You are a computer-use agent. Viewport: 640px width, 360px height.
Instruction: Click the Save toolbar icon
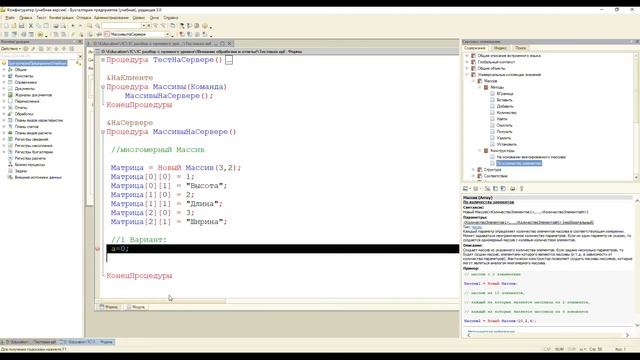21,26
